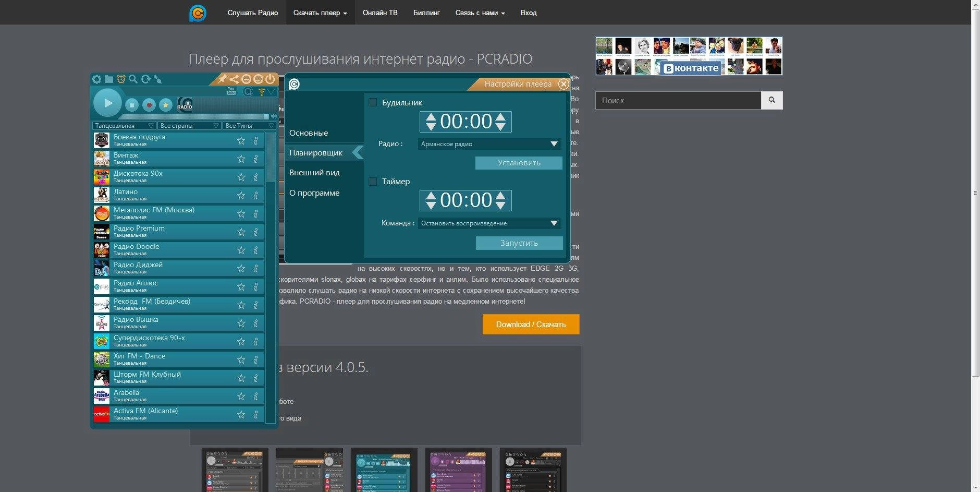The image size is (980, 492).
Task: Show info for Боевая подруга station
Action: point(255,141)
